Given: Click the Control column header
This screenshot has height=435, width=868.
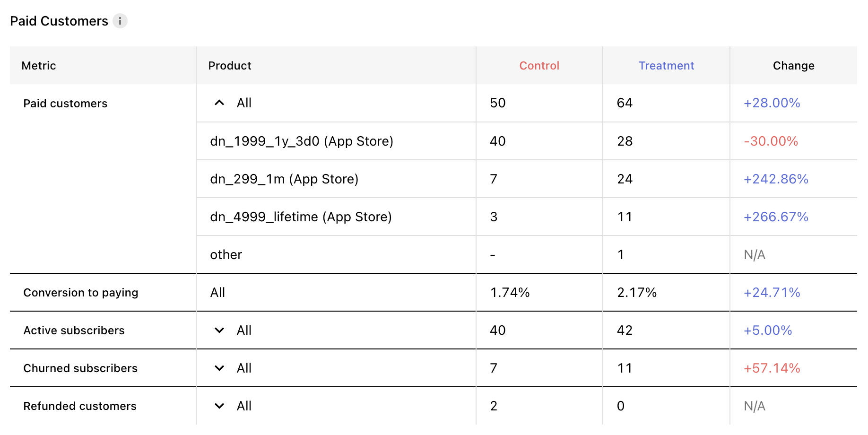Looking at the screenshot, I should 539,66.
